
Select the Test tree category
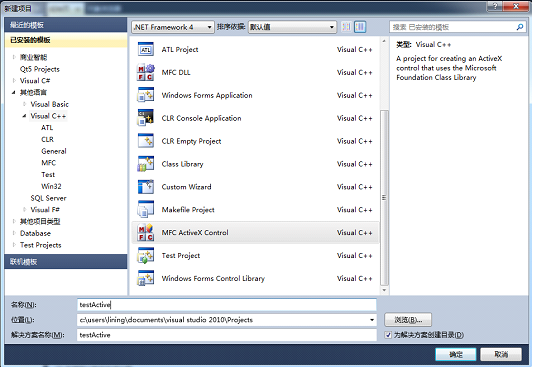pyautogui.click(x=48, y=175)
